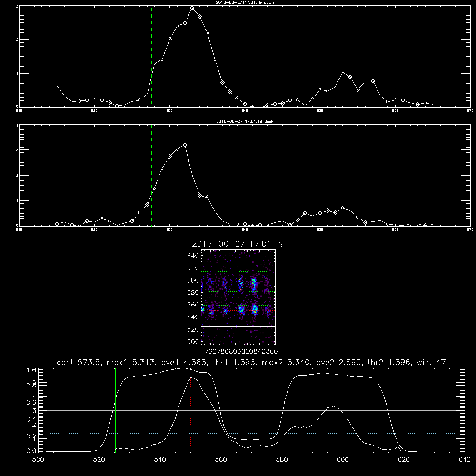
Task: Click the '580' x-axis label of the bottom plot
Action: tap(282, 460)
